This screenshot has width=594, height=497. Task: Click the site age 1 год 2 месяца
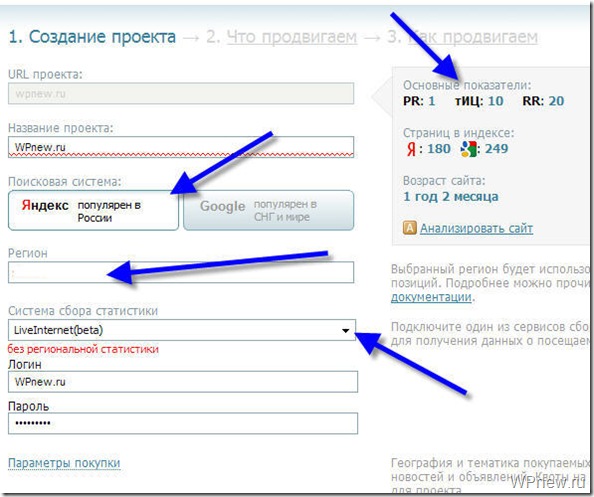point(451,197)
